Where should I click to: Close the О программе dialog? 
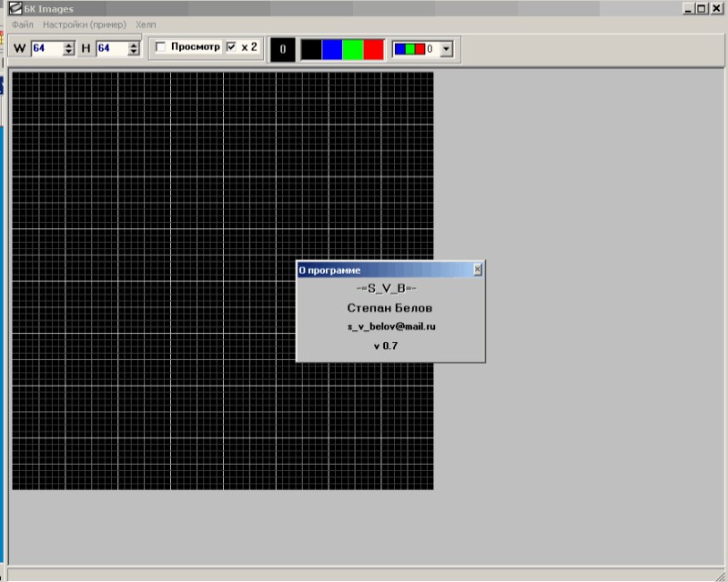coord(478,270)
